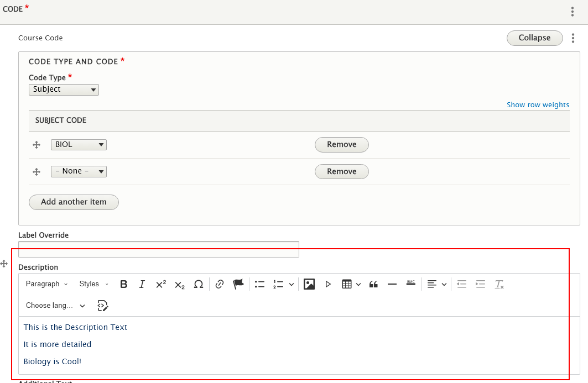Show row weights via the link
The height and width of the screenshot is (383, 588).
pyautogui.click(x=538, y=104)
